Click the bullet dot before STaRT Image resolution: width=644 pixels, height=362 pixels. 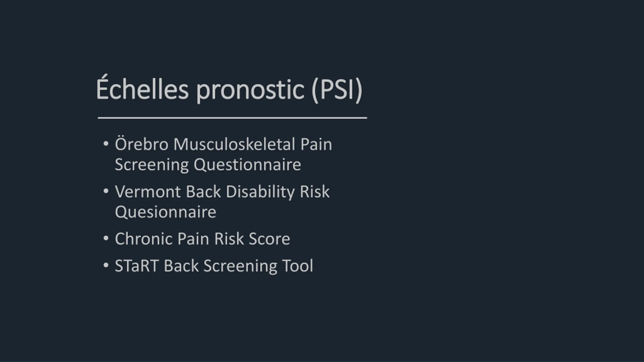tap(106, 265)
